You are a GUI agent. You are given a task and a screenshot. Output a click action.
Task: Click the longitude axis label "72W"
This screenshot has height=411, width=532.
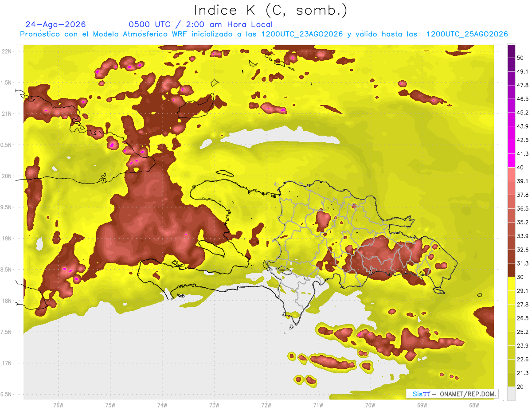tap(266, 405)
